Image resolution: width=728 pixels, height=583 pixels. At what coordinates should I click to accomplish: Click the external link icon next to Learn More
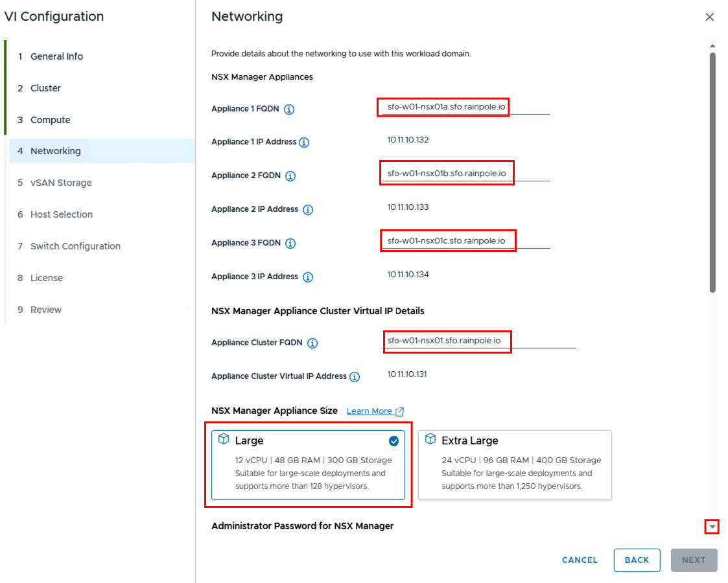tap(398, 410)
